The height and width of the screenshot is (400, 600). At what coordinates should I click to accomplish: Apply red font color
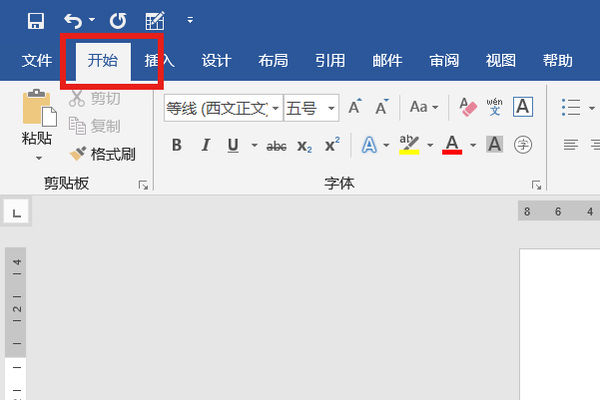pyautogui.click(x=452, y=145)
